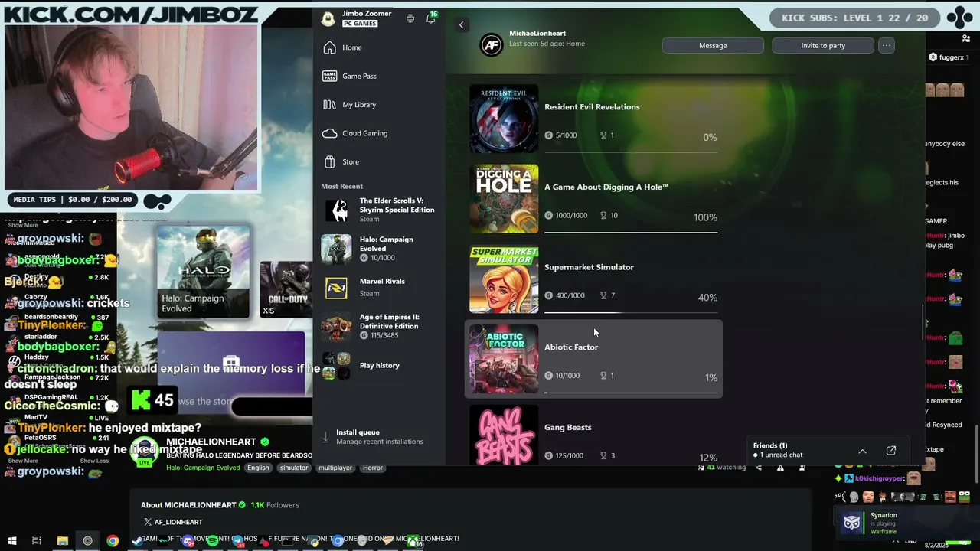This screenshot has height=551, width=980.
Task: Open Install queue
Action: click(379, 437)
